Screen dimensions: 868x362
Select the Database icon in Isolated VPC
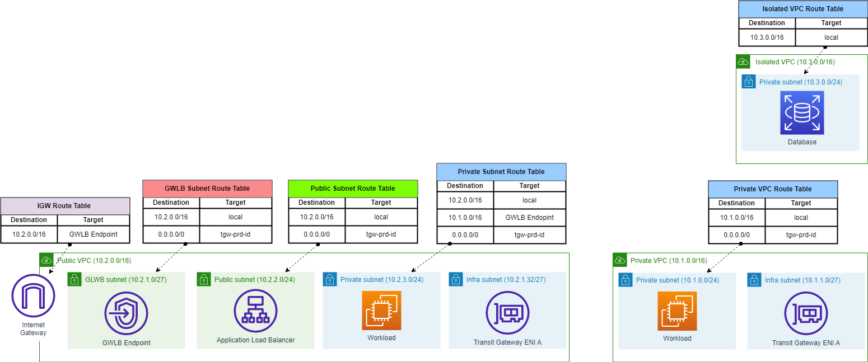[802, 113]
